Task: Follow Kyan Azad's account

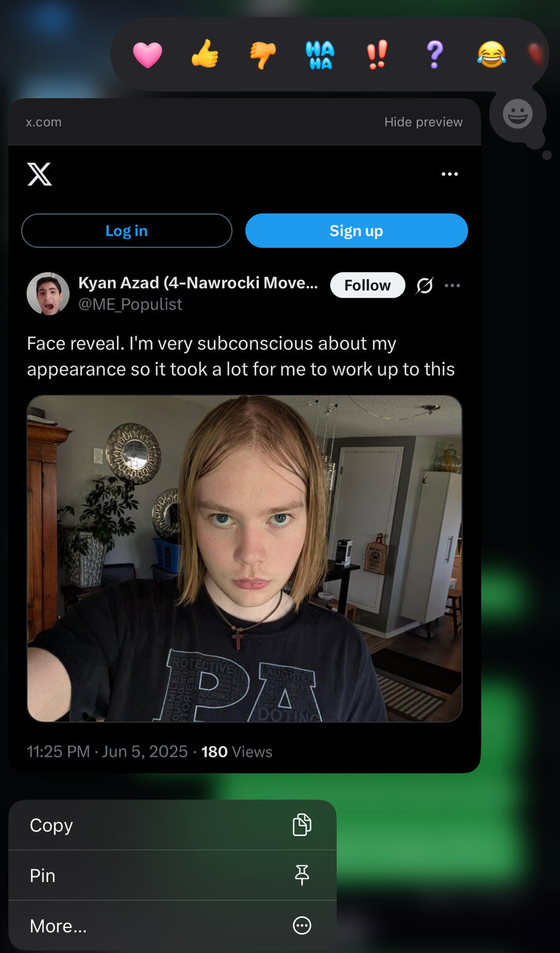Action: coord(368,285)
